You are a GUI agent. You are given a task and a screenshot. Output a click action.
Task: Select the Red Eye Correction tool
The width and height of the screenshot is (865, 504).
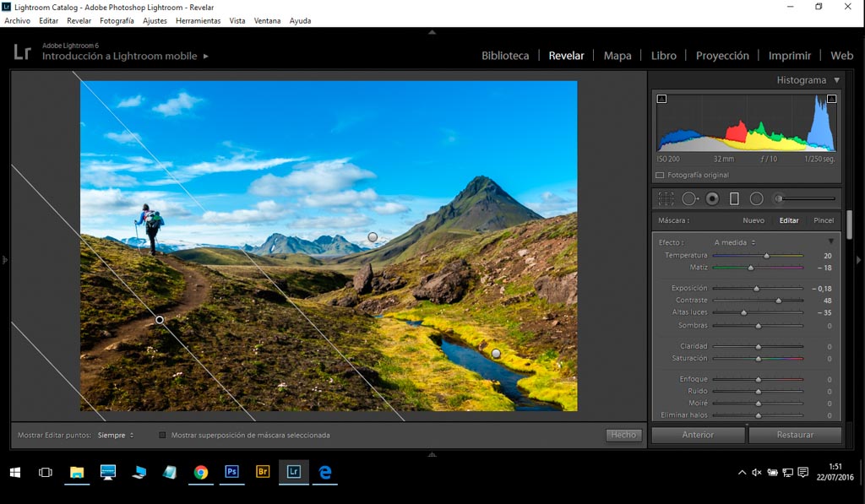712,198
